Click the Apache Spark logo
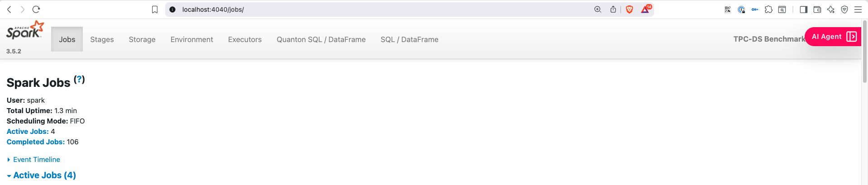Screen dimensions: 868x185 click(25, 30)
